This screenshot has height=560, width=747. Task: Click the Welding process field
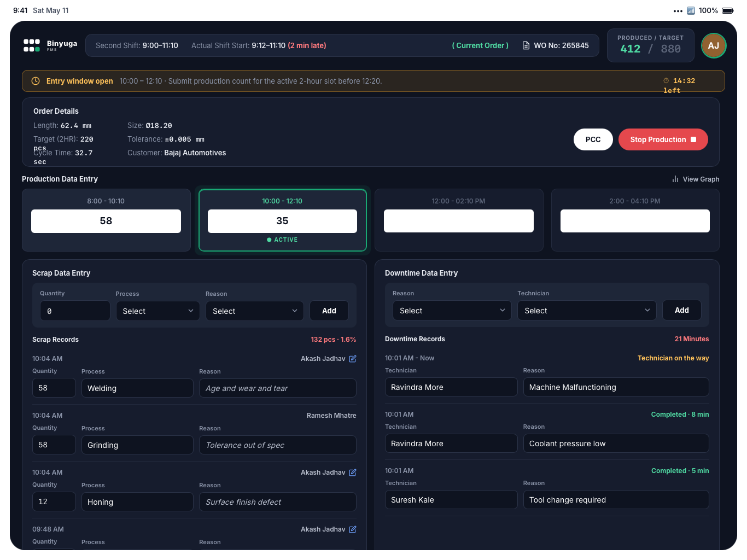tap(137, 388)
